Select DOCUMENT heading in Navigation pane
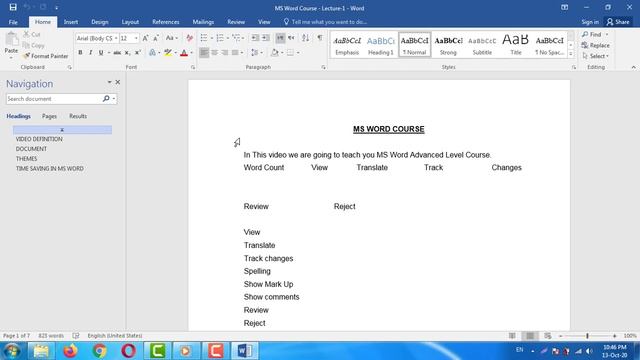Viewport: 640px width, 360px height. tap(31, 149)
